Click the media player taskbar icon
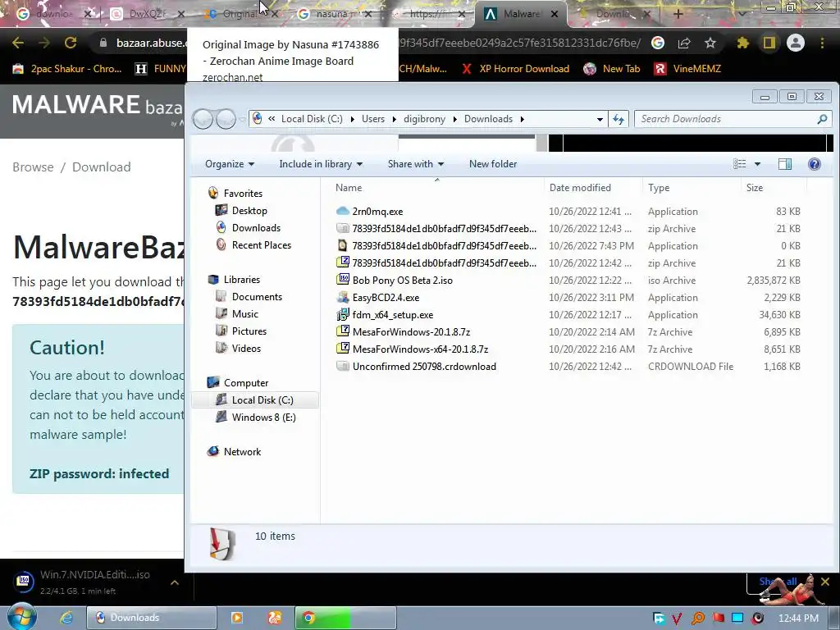 (237, 618)
